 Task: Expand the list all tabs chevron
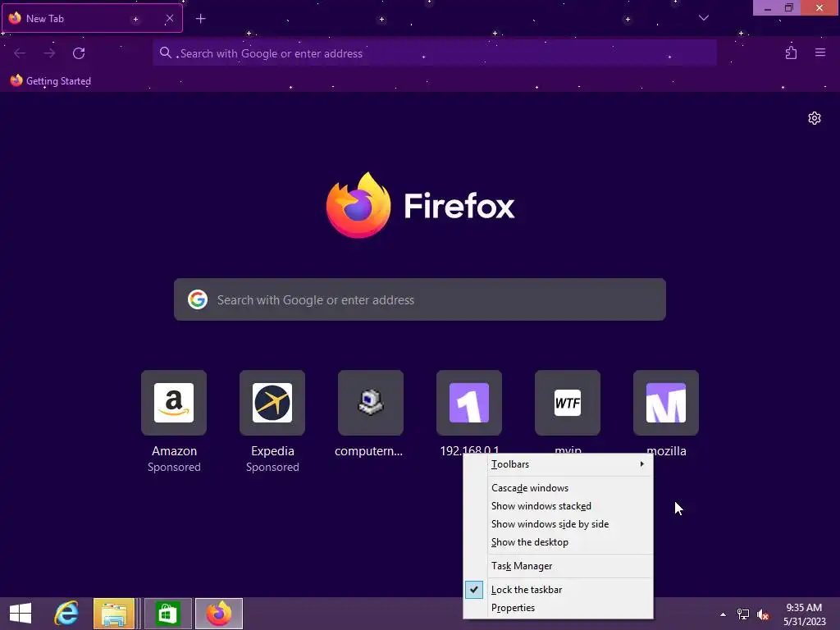[x=703, y=18]
